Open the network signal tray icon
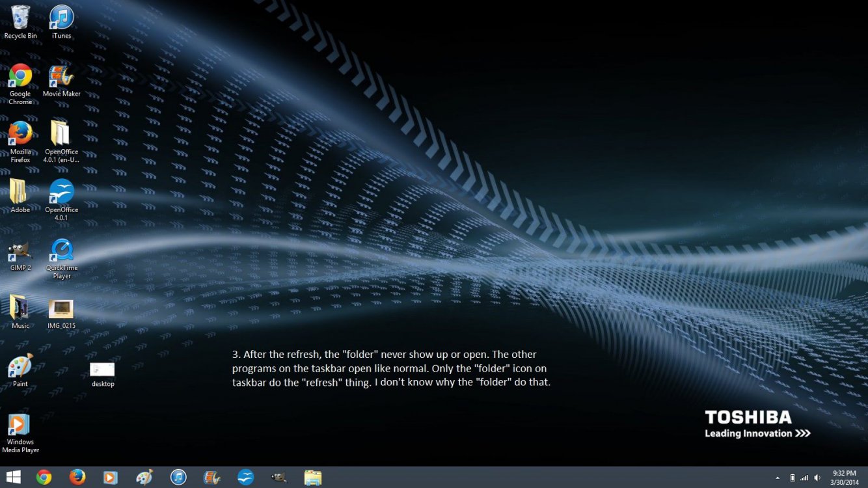The image size is (868, 488). pos(804,478)
